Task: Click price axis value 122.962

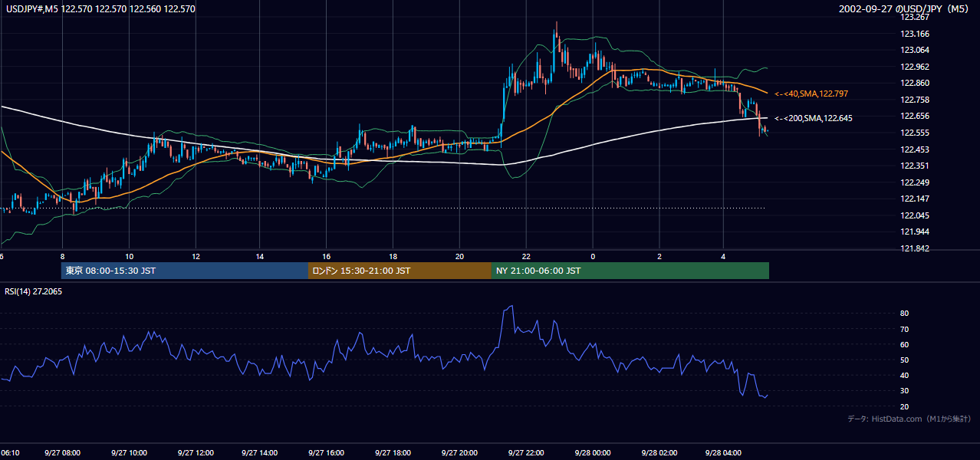Action: [x=916, y=67]
